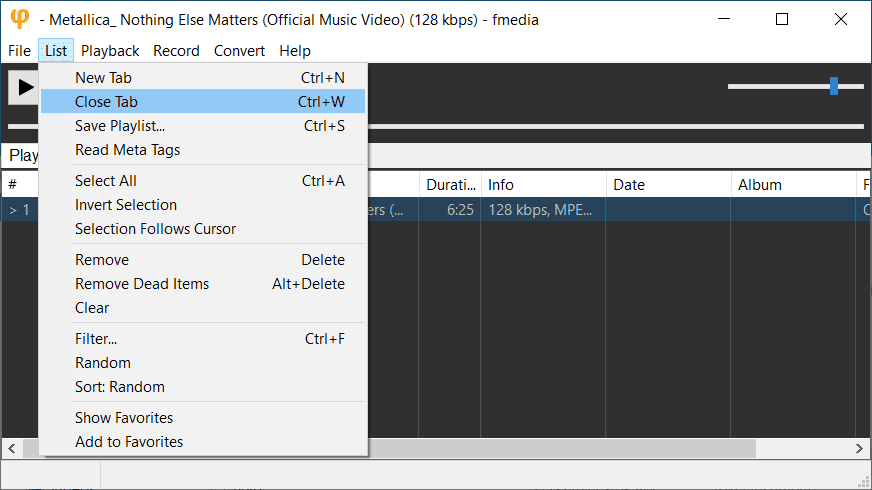
Task: Open the Convert menu
Action: pos(239,51)
